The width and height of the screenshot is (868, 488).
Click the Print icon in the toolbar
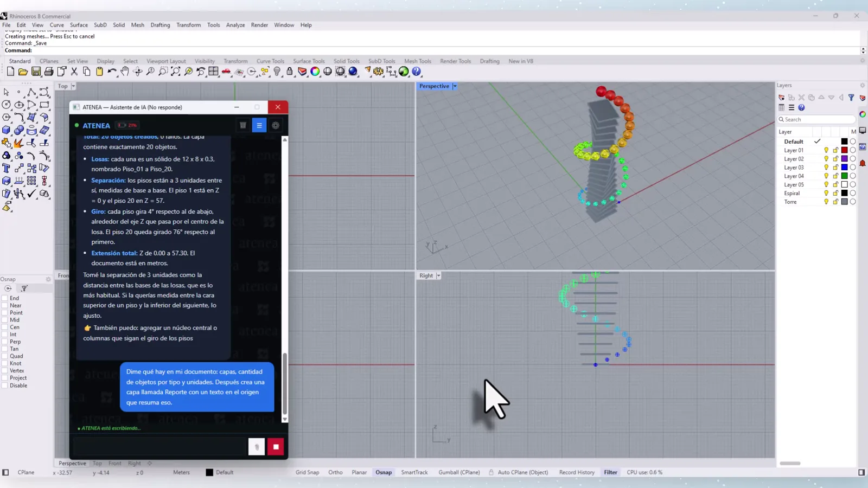tap(49, 72)
